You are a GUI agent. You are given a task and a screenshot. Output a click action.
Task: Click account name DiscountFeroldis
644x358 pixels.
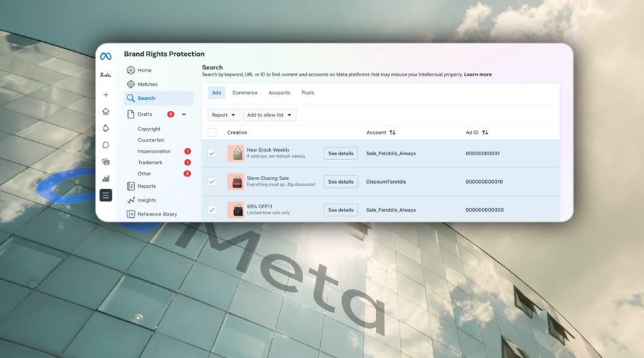(386, 182)
